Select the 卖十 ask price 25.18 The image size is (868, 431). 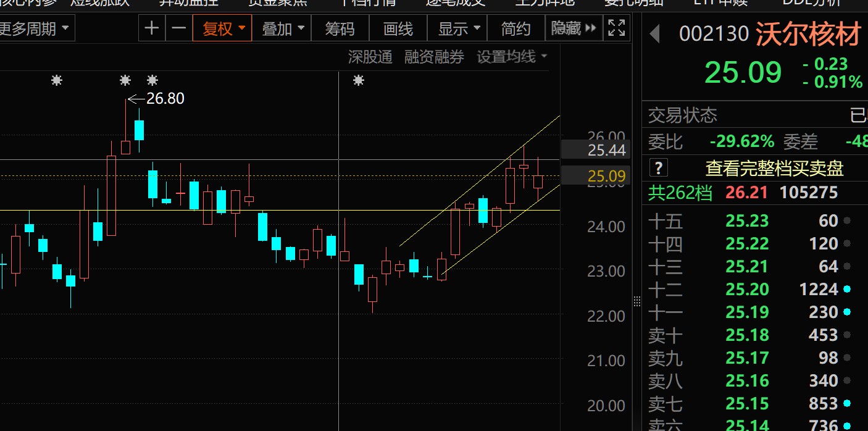point(747,335)
